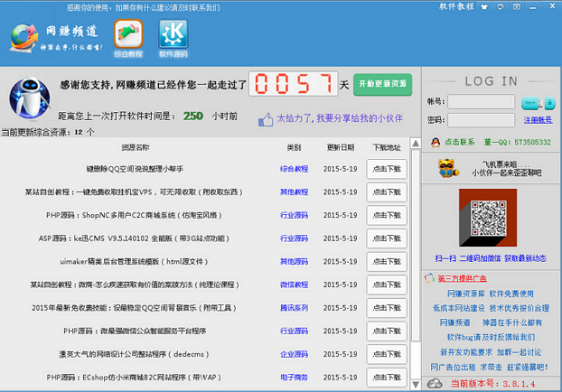
Task: Click the 软件教程 title bar link
Action: click(456, 6)
